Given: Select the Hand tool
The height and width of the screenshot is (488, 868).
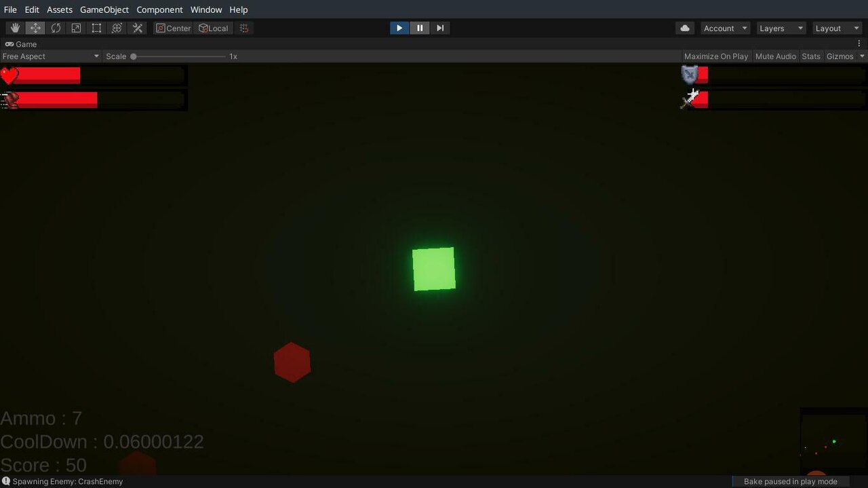Looking at the screenshot, I should (x=15, y=28).
